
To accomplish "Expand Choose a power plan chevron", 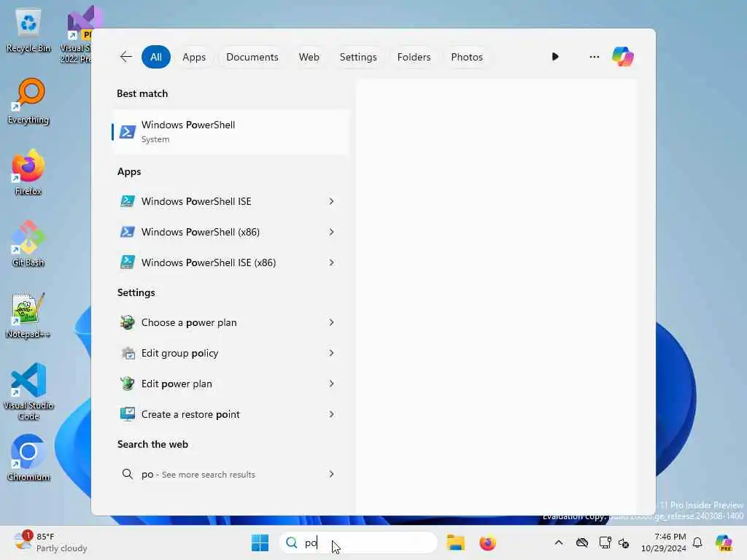I will pos(332,322).
